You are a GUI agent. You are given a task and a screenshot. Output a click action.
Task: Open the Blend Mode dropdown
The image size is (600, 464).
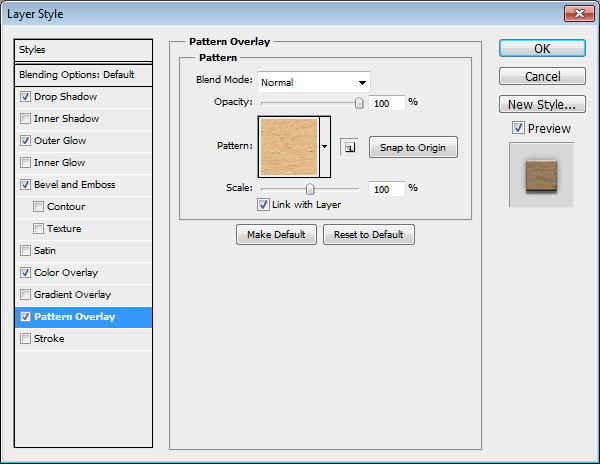(314, 82)
